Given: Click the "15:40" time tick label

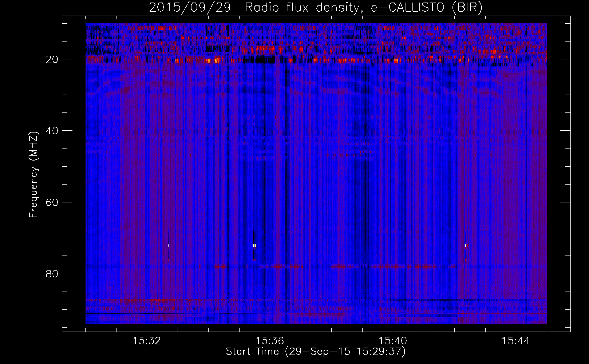Looking at the screenshot, I should tap(393, 341).
